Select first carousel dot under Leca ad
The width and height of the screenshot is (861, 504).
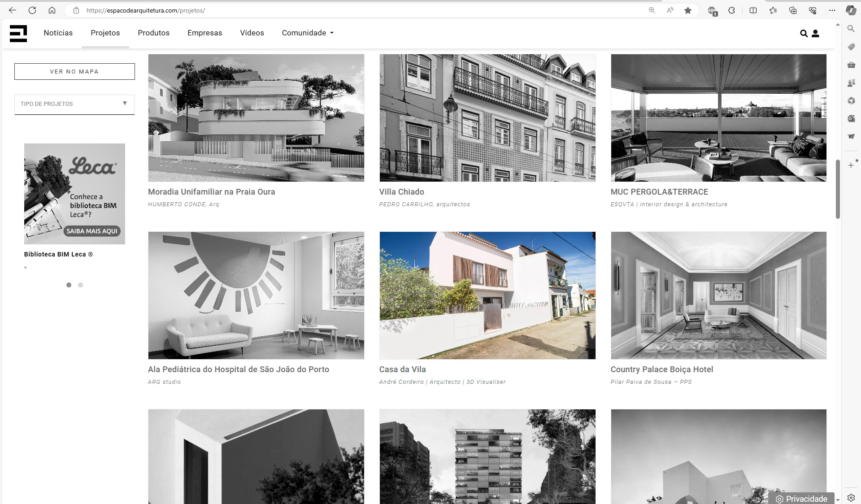69,285
